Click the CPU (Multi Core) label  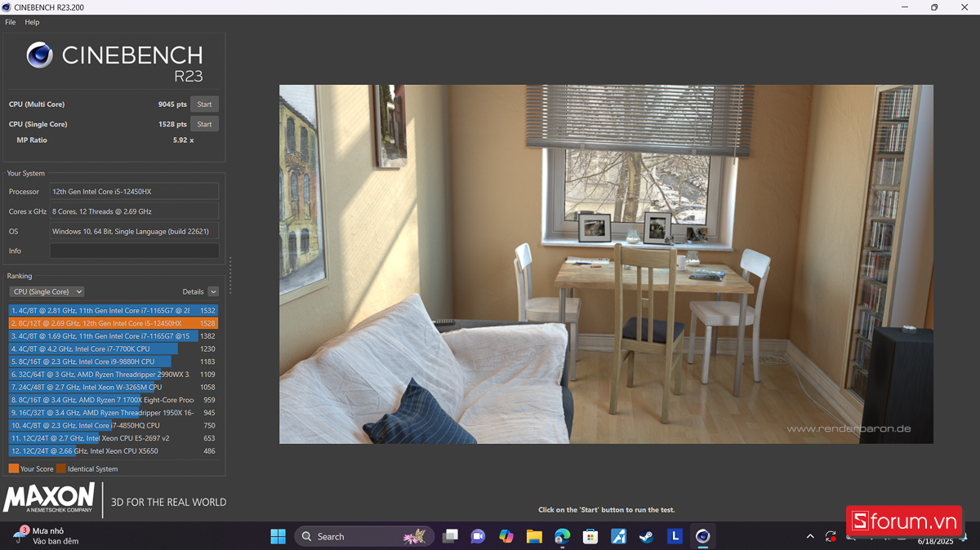point(37,104)
